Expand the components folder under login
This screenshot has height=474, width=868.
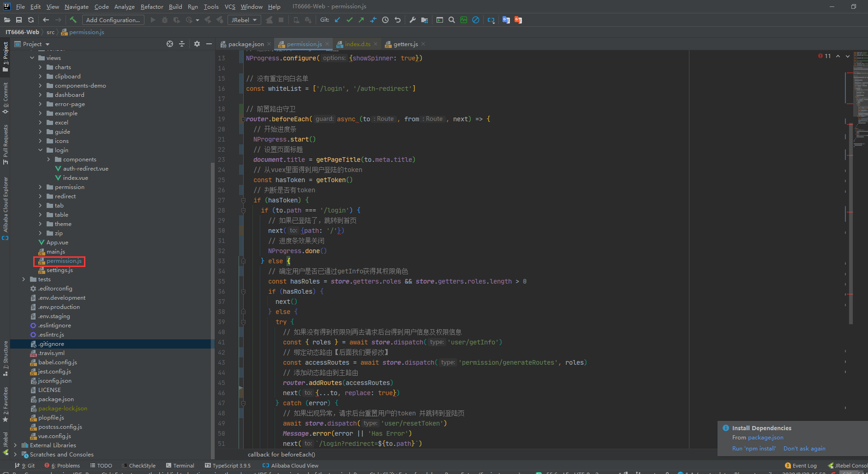tap(48, 160)
